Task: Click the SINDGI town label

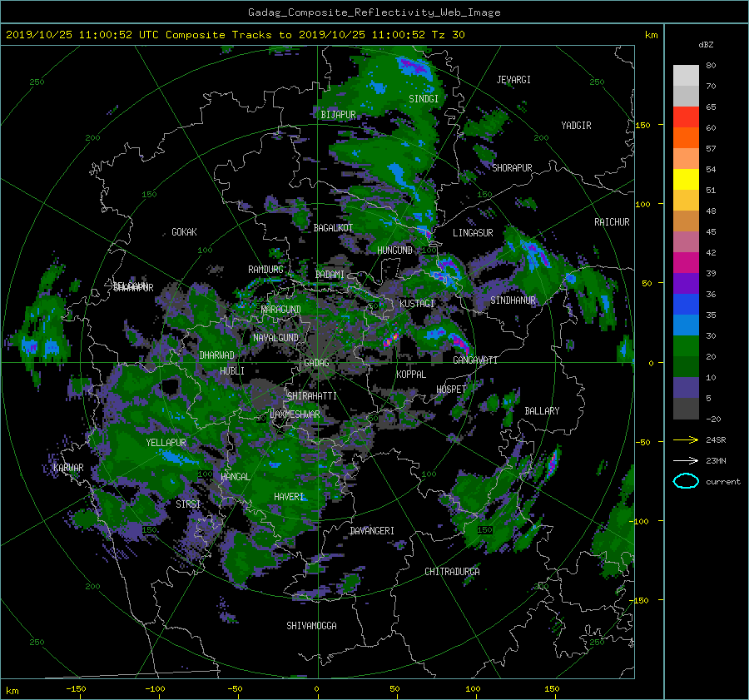Action: coord(424,99)
